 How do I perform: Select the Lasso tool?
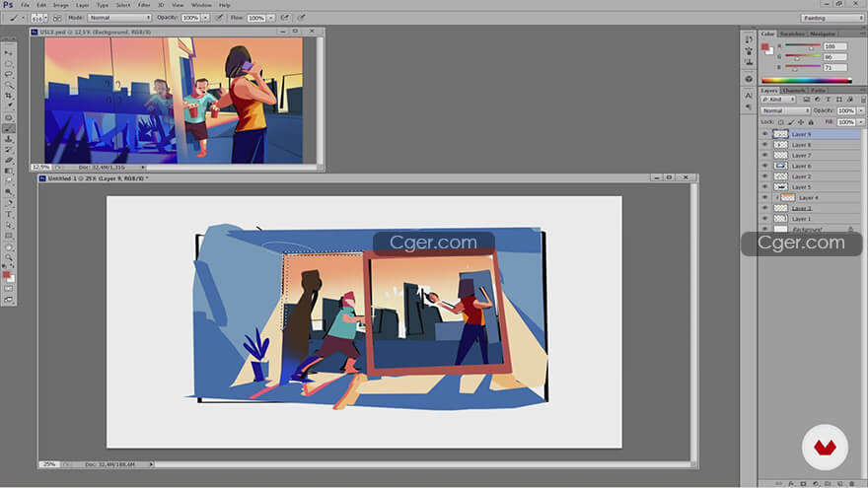pyautogui.click(x=8, y=74)
